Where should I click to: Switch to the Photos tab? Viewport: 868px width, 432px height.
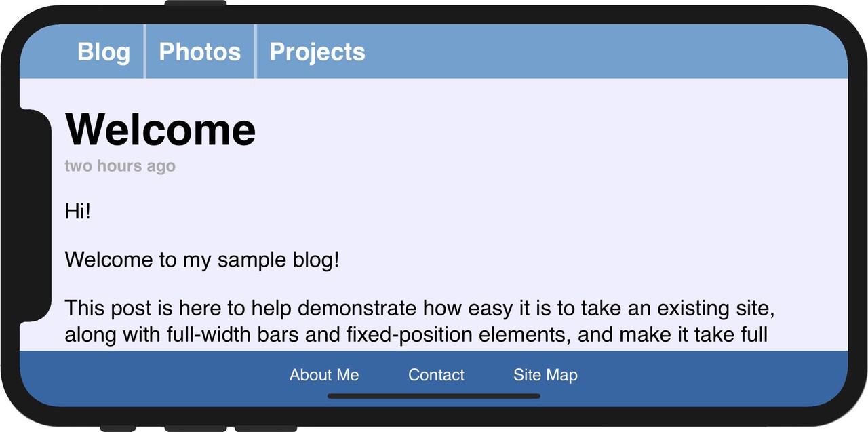200,52
